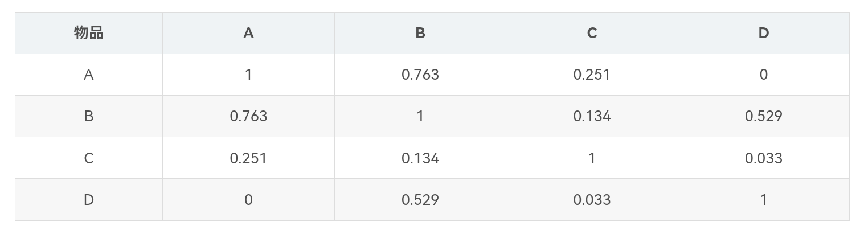The image size is (868, 234).
Task: Click 0.033 in row D
Action: [592, 200]
